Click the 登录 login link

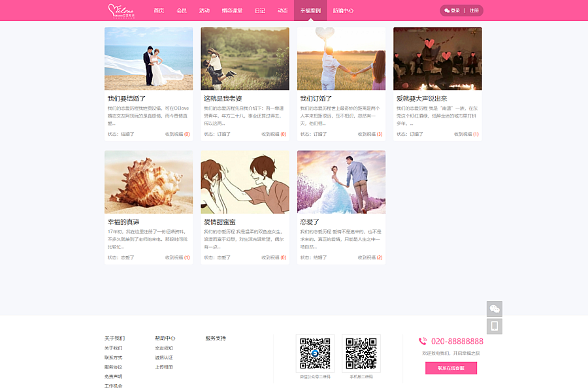point(455,10)
